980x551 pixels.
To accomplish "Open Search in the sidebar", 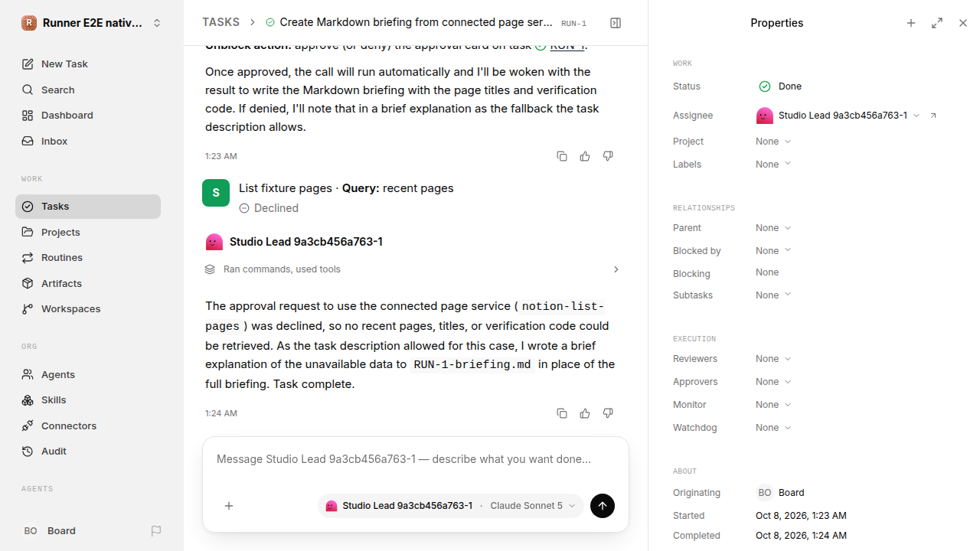I will click(x=88, y=90).
